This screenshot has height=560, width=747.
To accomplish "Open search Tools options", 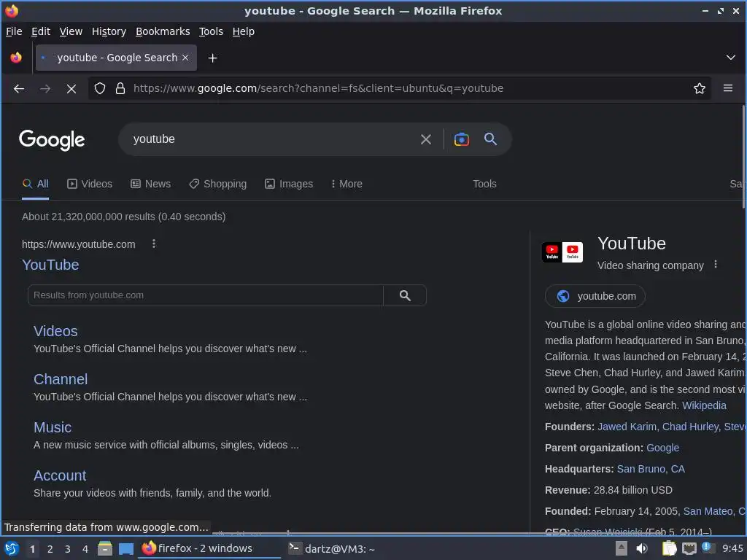I will 484,184.
